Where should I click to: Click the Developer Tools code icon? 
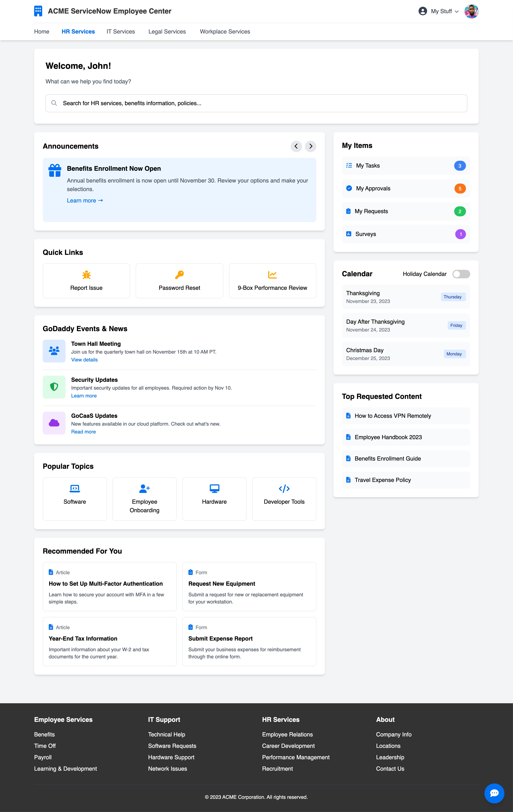click(284, 488)
